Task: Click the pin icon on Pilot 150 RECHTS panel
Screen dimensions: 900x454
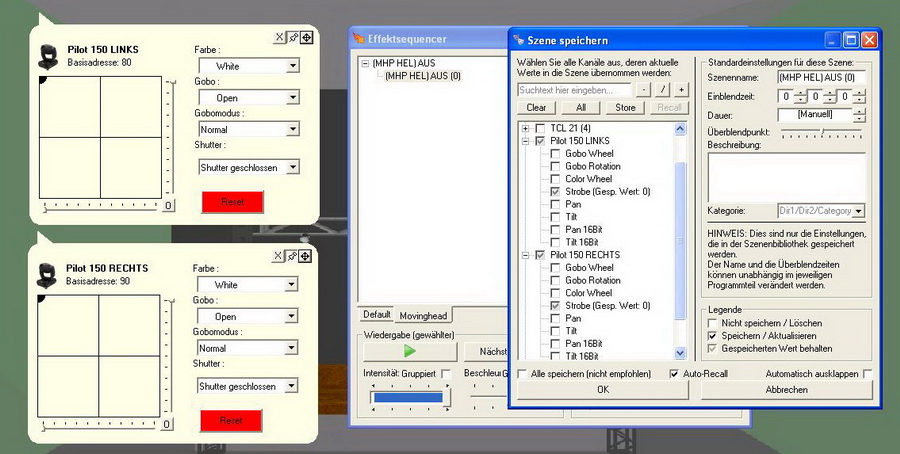Action: pyautogui.click(x=293, y=256)
